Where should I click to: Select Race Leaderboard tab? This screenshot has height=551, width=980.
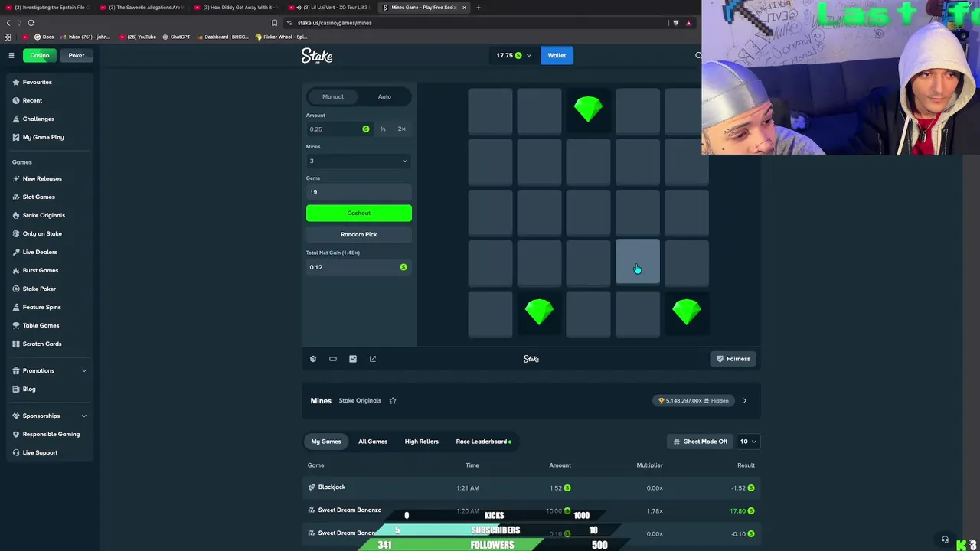(483, 442)
